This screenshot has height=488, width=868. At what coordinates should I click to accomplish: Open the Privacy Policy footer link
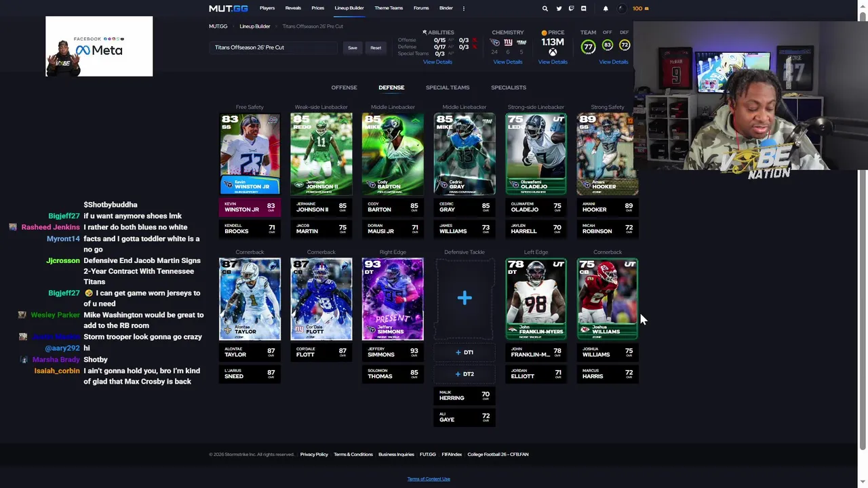(x=314, y=454)
